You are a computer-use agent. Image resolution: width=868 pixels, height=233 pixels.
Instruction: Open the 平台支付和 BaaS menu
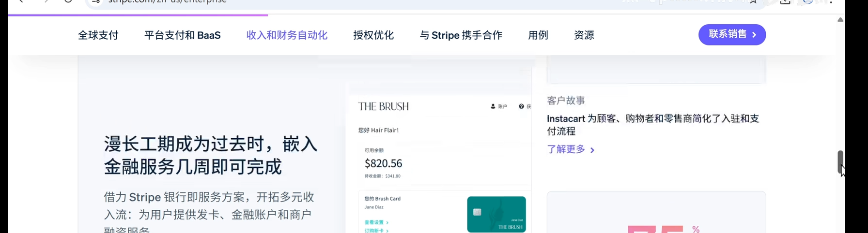click(x=183, y=35)
